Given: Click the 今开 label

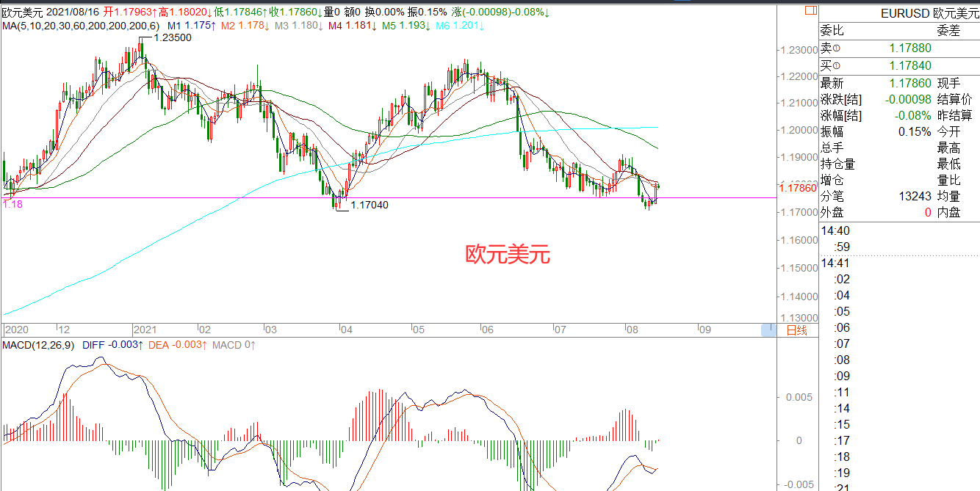Looking at the screenshot, I should [948, 132].
